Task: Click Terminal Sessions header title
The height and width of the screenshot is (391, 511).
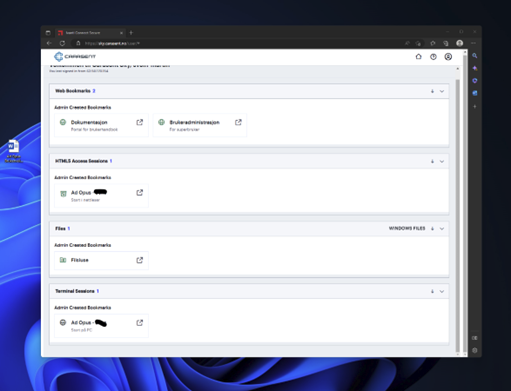Action: coord(75,291)
